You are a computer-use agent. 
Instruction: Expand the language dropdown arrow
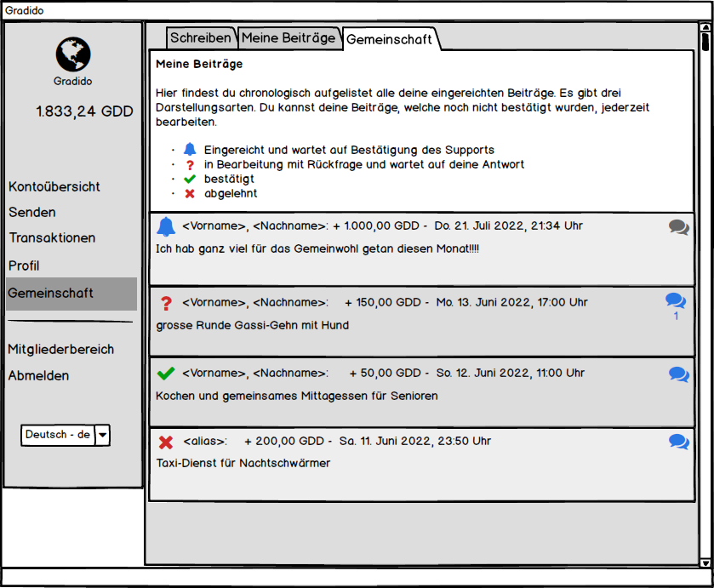pyautogui.click(x=103, y=435)
